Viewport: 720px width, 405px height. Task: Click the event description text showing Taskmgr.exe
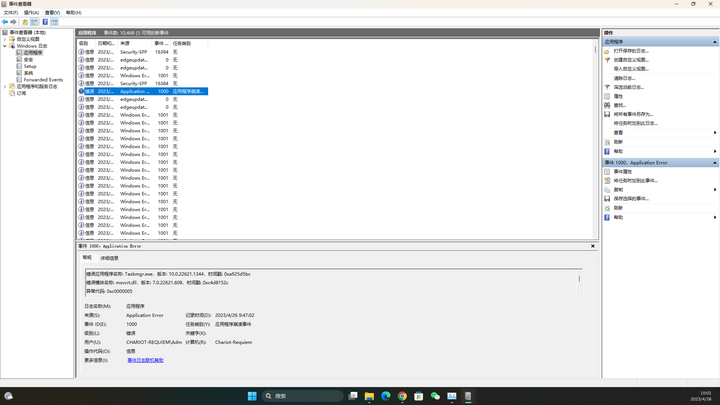tap(169, 274)
